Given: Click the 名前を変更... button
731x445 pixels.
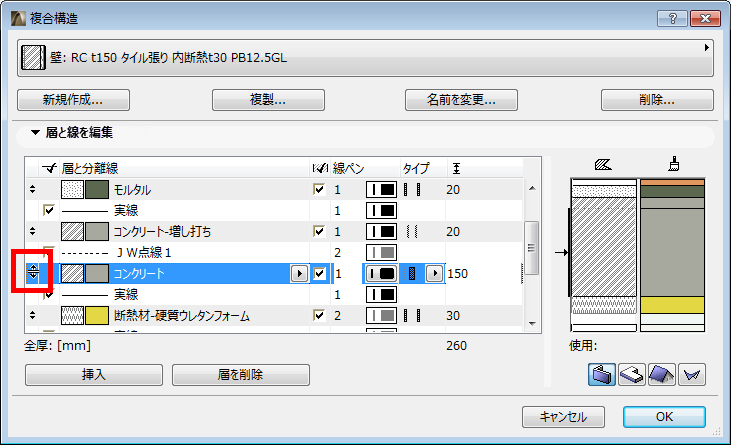Looking at the screenshot, I should pos(461,100).
